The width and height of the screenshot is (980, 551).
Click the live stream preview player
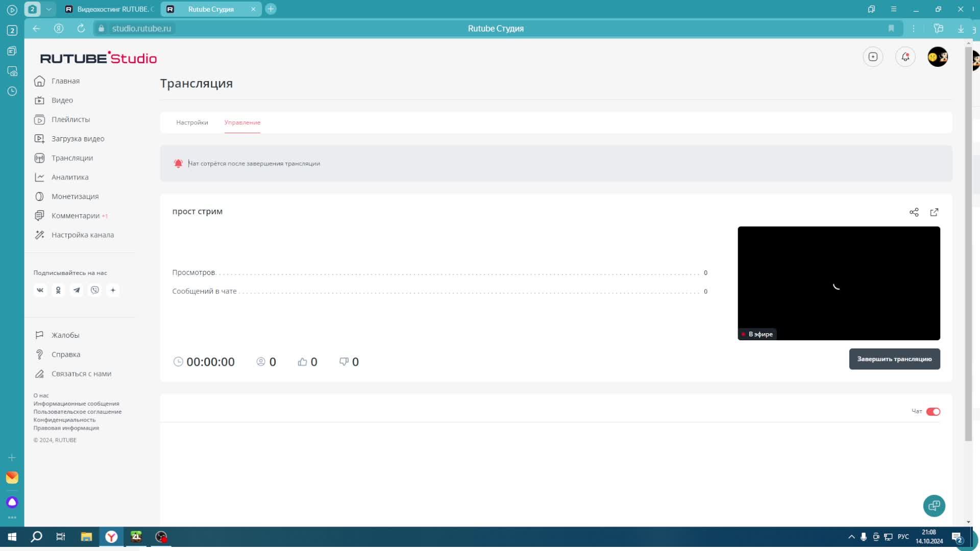(839, 283)
